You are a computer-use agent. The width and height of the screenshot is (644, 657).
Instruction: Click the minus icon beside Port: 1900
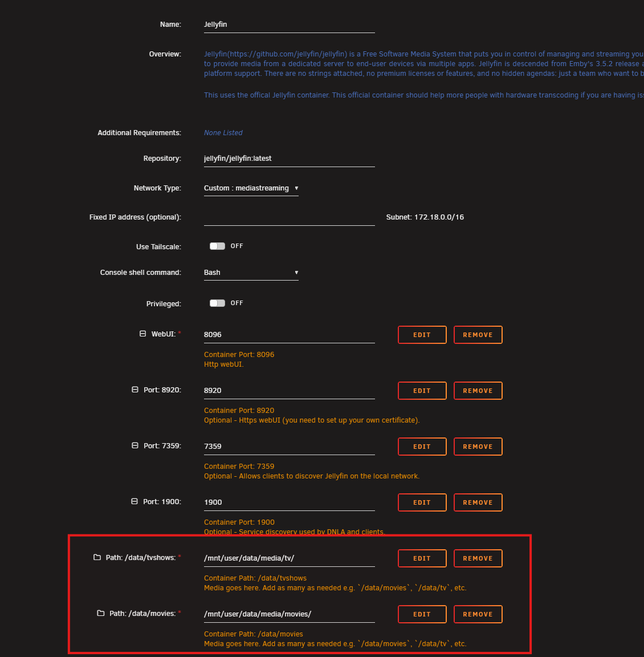pyautogui.click(x=134, y=501)
